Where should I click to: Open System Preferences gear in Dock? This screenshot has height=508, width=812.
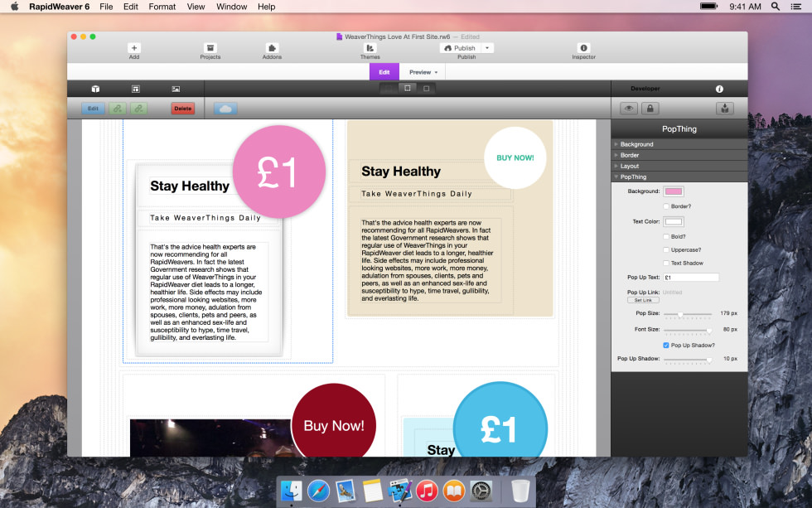point(481,491)
